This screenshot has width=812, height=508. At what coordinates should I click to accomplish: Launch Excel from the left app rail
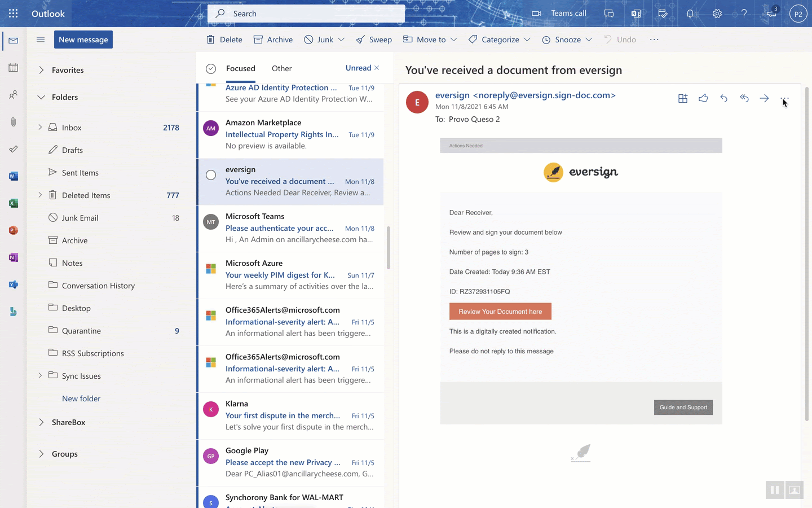click(13, 203)
